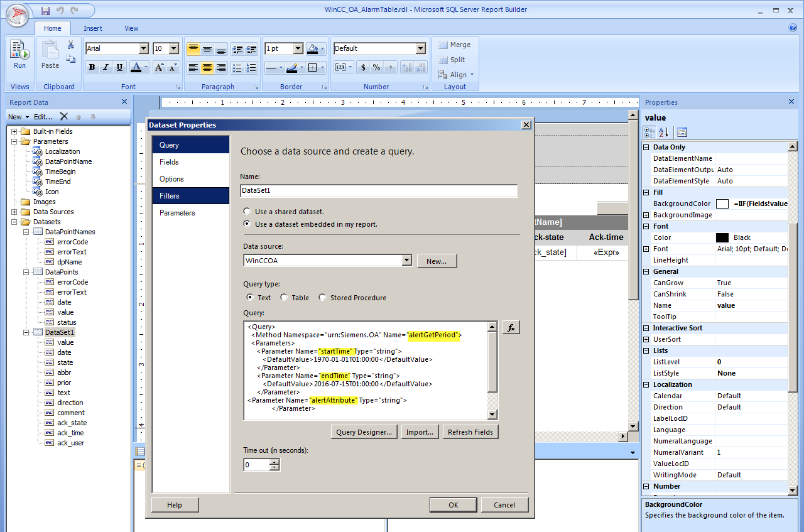This screenshot has height=532, width=804.
Task: Increase font size with grow font icon
Action: click(159, 68)
